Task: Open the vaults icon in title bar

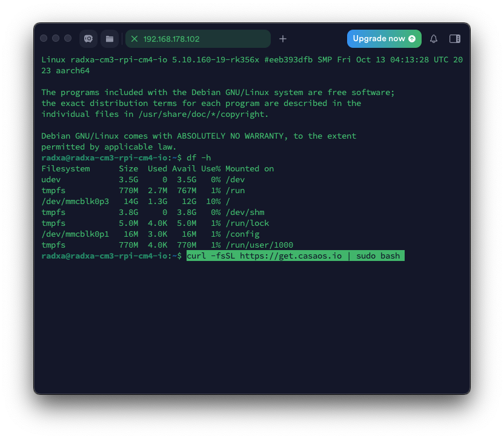Action: point(88,39)
